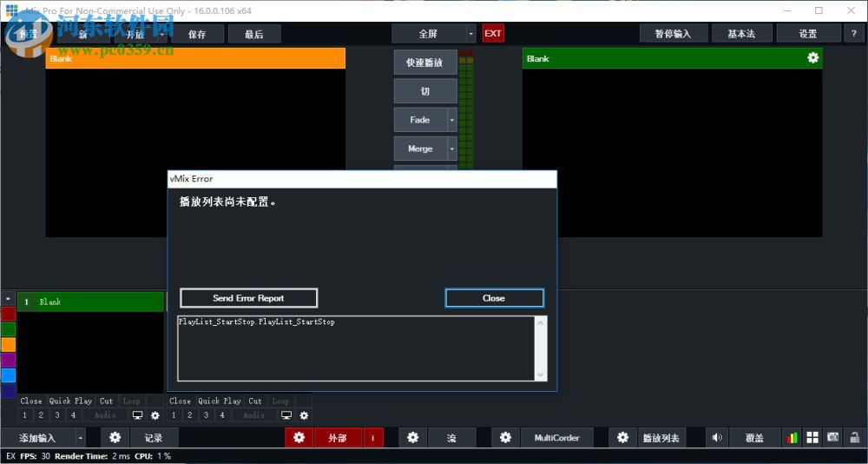
Task: Click Quick Play on input 1 Blank
Action: (70, 401)
